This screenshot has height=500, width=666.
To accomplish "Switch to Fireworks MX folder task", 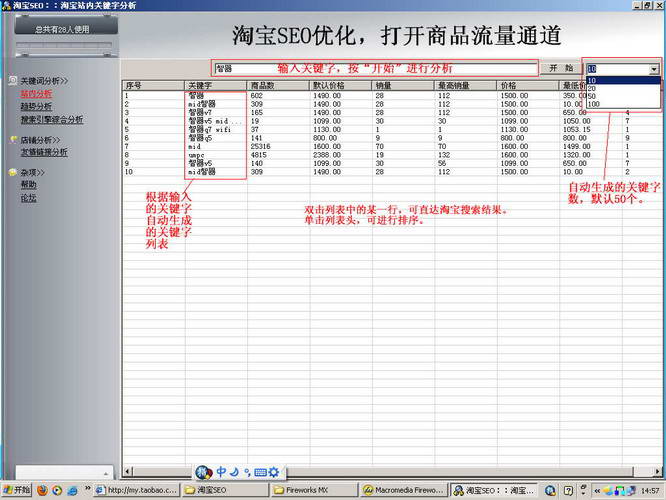I will point(315,490).
